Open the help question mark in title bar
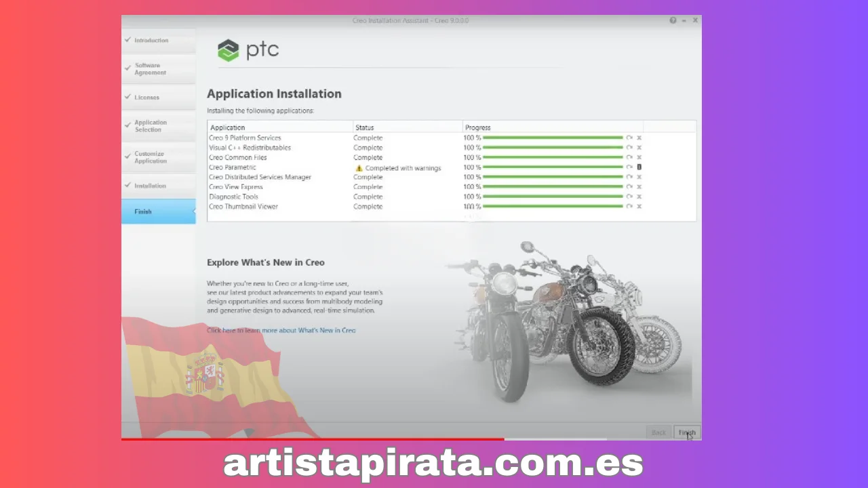The width and height of the screenshot is (868, 488). coord(673,20)
